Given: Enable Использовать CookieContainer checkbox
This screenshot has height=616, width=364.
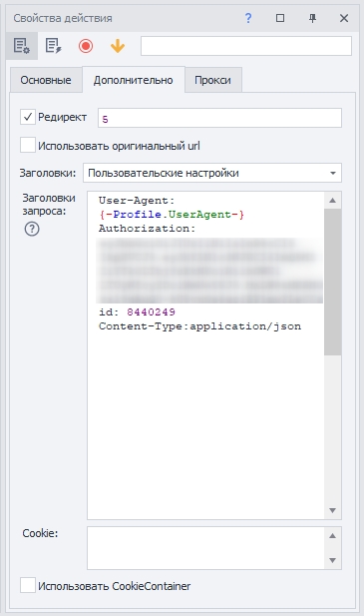Looking at the screenshot, I should (x=28, y=586).
